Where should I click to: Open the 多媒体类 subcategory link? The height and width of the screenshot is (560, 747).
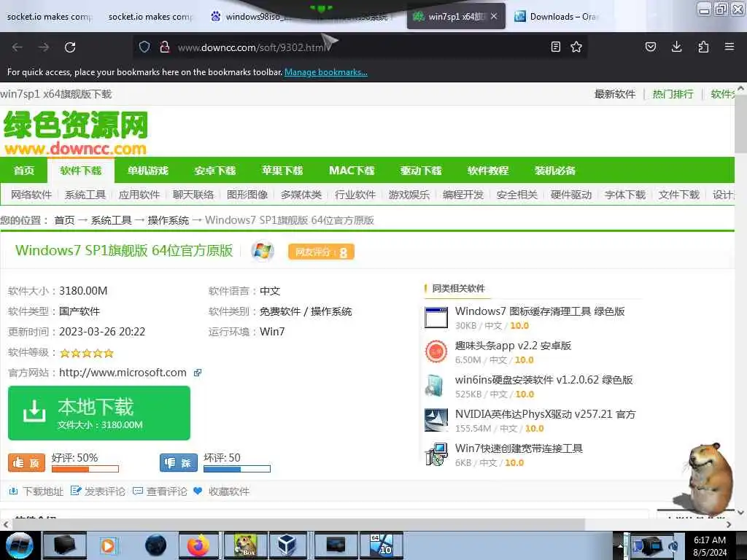[301, 195]
